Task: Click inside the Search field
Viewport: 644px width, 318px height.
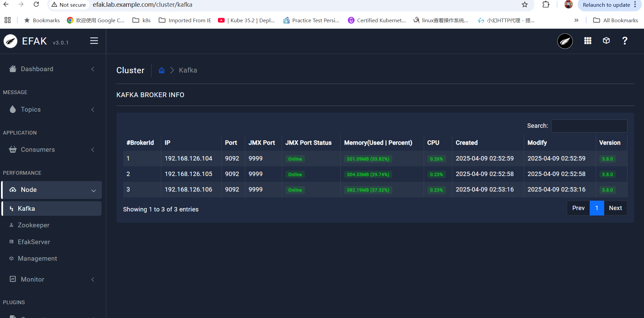Action: 588,125
